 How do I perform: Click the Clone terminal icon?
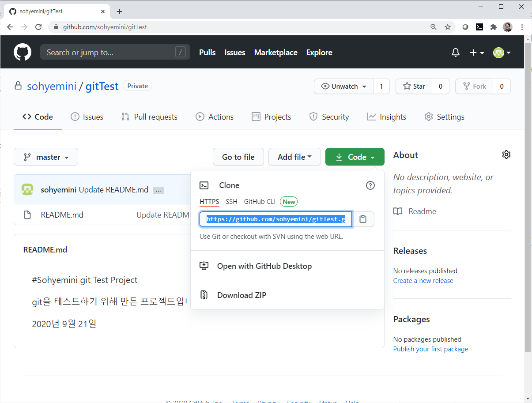click(x=204, y=185)
